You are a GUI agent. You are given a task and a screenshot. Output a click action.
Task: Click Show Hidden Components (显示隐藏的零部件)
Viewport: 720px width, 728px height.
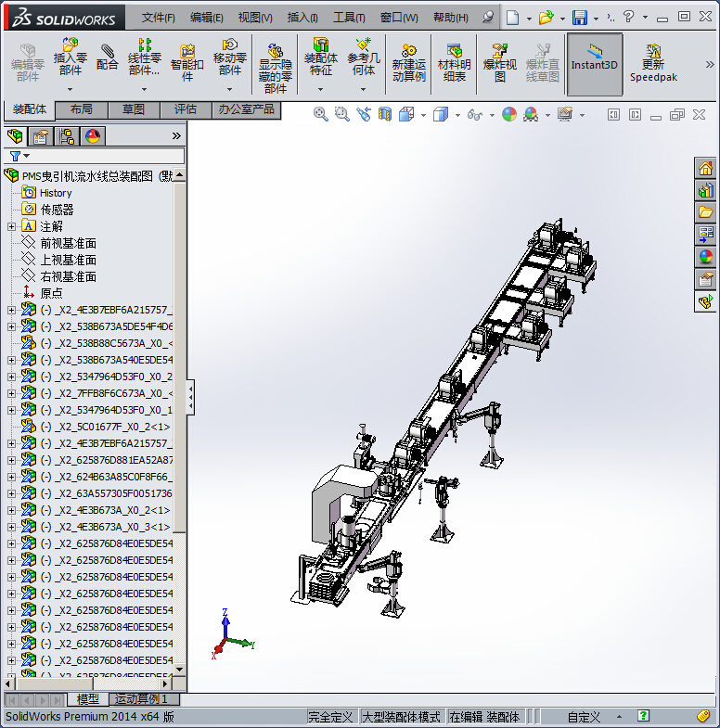[x=276, y=69]
